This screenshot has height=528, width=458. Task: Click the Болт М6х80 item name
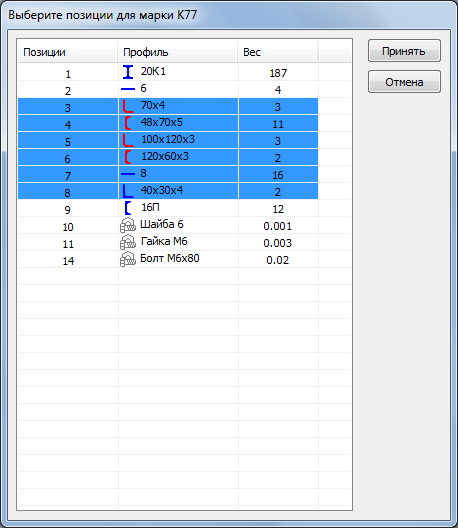coord(170,258)
